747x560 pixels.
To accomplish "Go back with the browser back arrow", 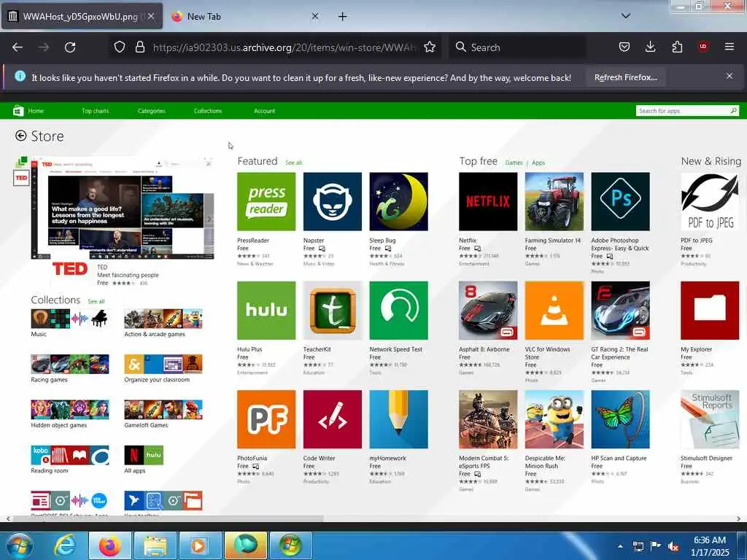I will 18,47.
